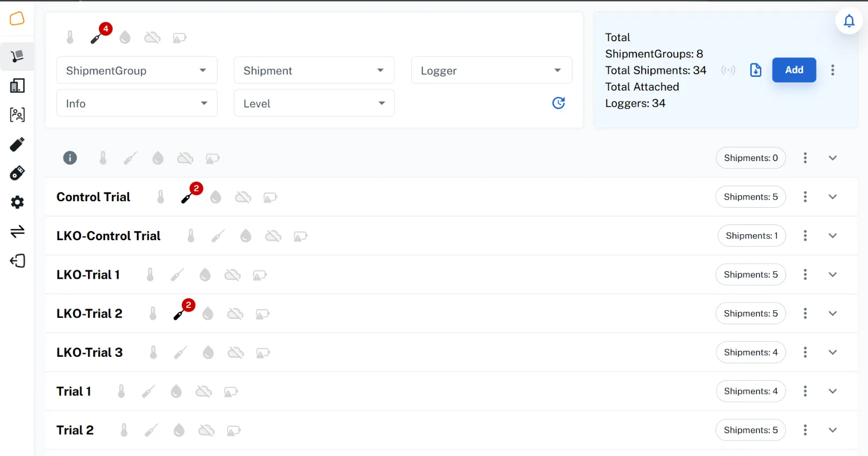Click Shipments: 4 chip for Trial 1
This screenshot has height=456, width=868.
pyautogui.click(x=751, y=391)
